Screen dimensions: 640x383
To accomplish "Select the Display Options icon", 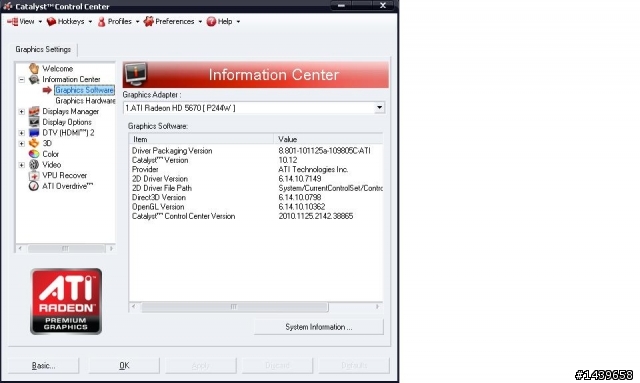I will (34, 122).
